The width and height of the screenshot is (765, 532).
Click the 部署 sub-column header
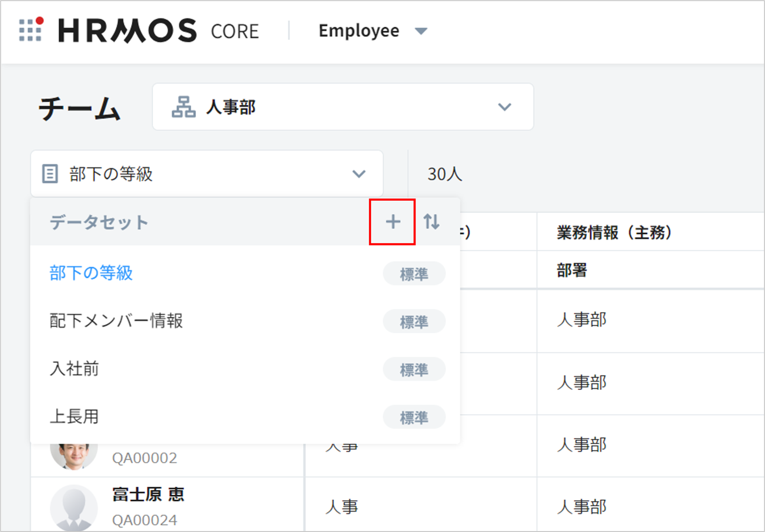click(x=572, y=270)
